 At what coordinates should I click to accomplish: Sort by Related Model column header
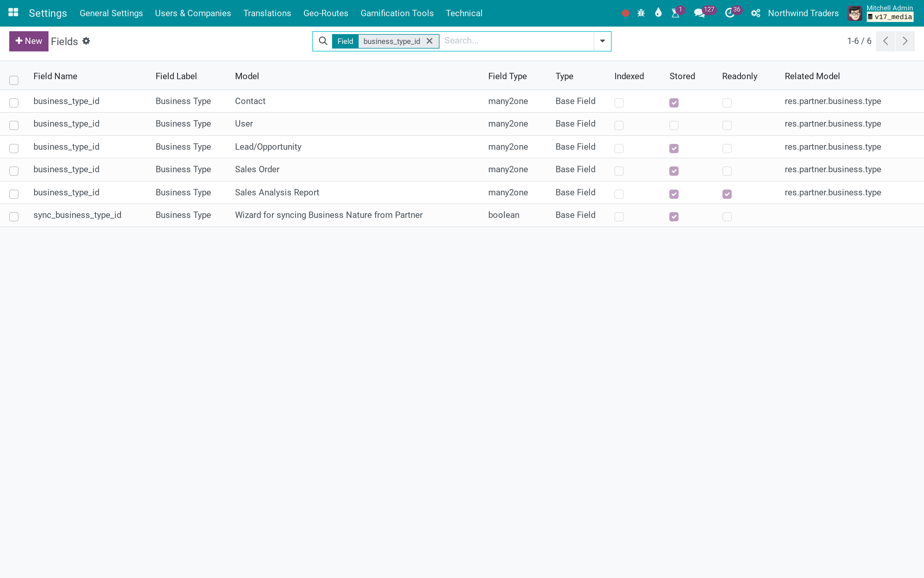[812, 76]
